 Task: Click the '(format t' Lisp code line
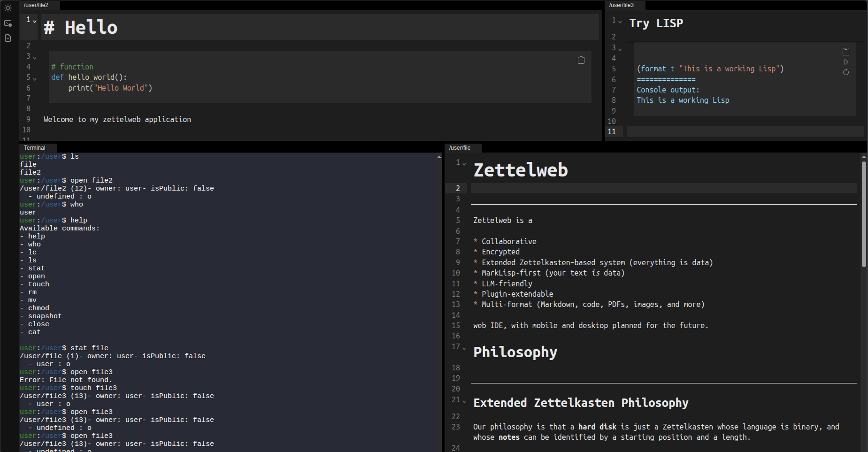click(710, 69)
